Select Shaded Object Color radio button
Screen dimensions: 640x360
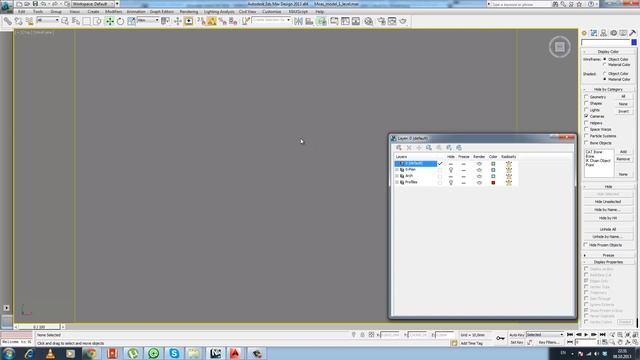point(605,73)
